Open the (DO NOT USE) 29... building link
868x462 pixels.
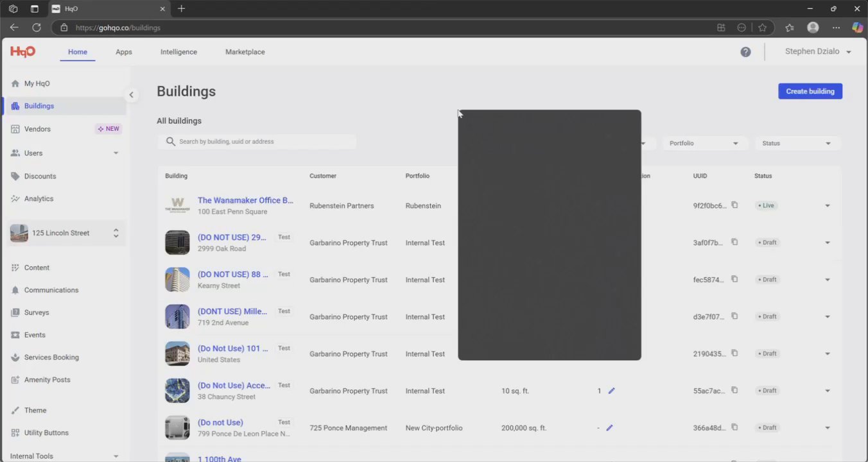[x=232, y=237]
